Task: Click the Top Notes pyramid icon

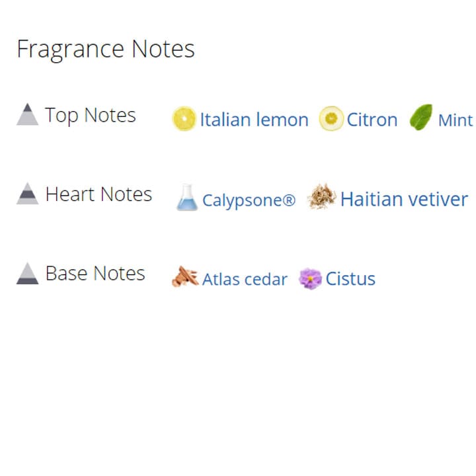Action: (x=28, y=114)
